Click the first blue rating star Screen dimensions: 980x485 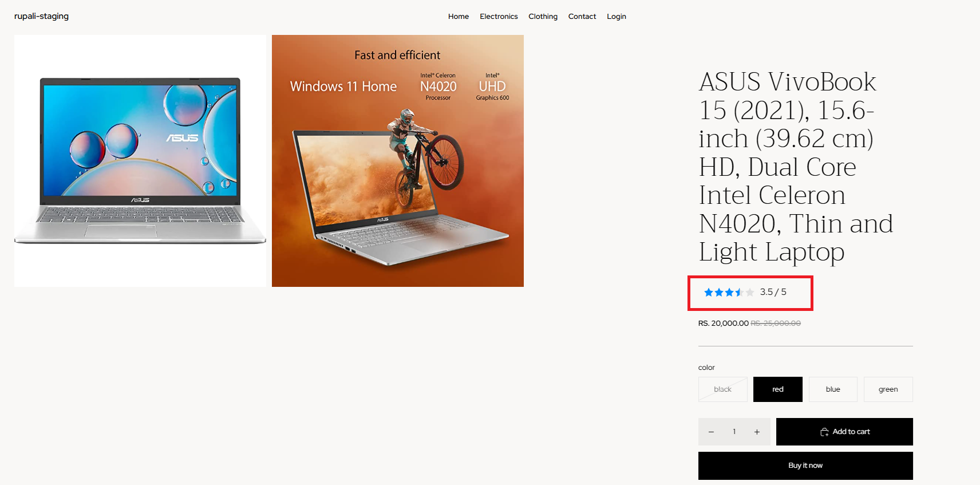pyautogui.click(x=709, y=293)
